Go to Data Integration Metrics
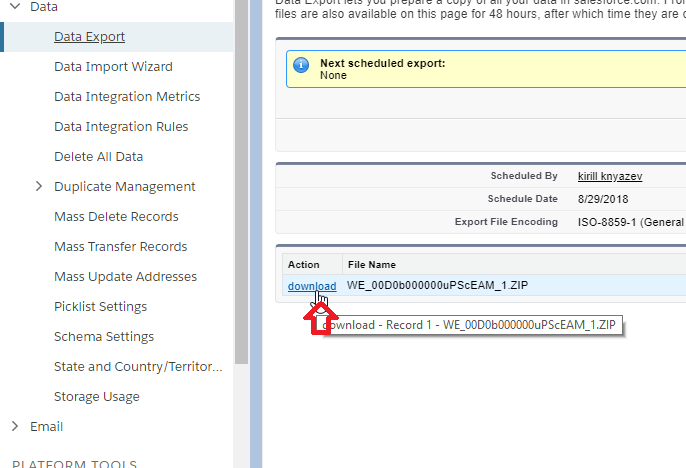 pyautogui.click(x=127, y=97)
